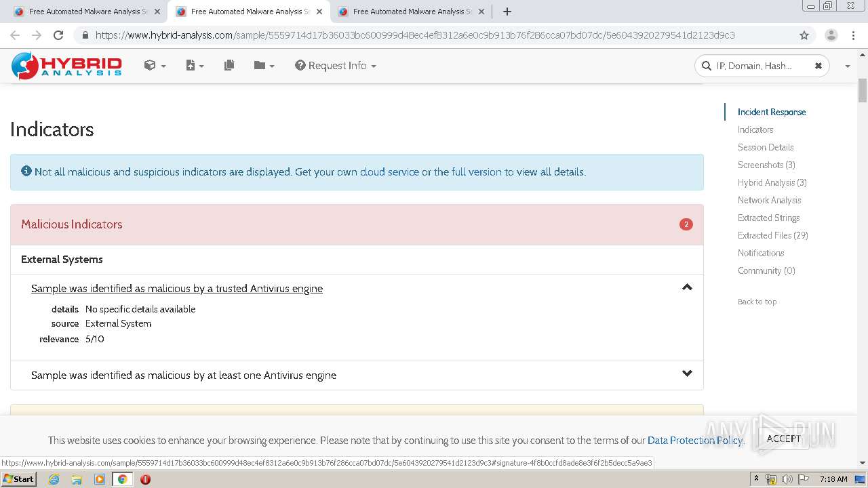Click the scrollbar down arrow
The width and height of the screenshot is (868, 488).
click(x=863, y=463)
